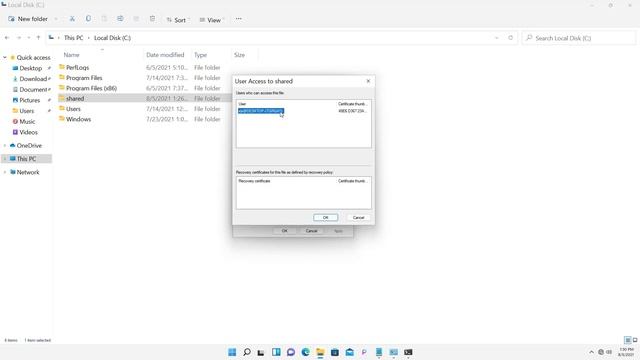
Task: Open the View dropdown
Action: pyautogui.click(x=211, y=20)
